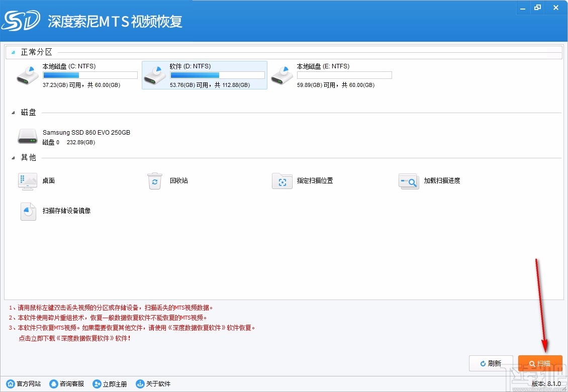The width and height of the screenshot is (568, 392).
Task: Open the 咨询客服 customer service icon
Action: (53, 383)
